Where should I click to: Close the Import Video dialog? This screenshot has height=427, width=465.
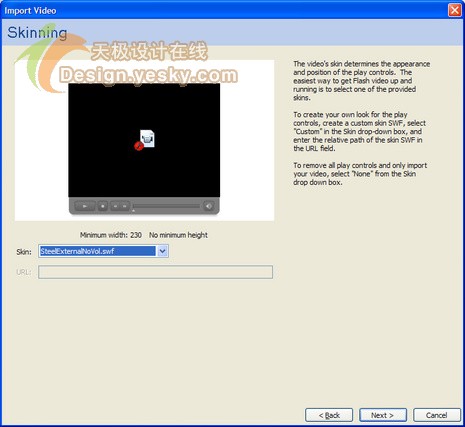455,10
